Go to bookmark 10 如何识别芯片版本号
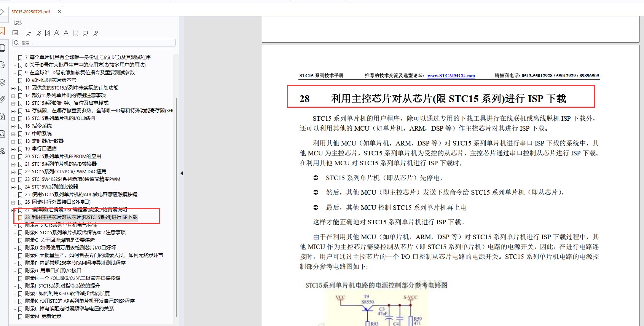 51,80
